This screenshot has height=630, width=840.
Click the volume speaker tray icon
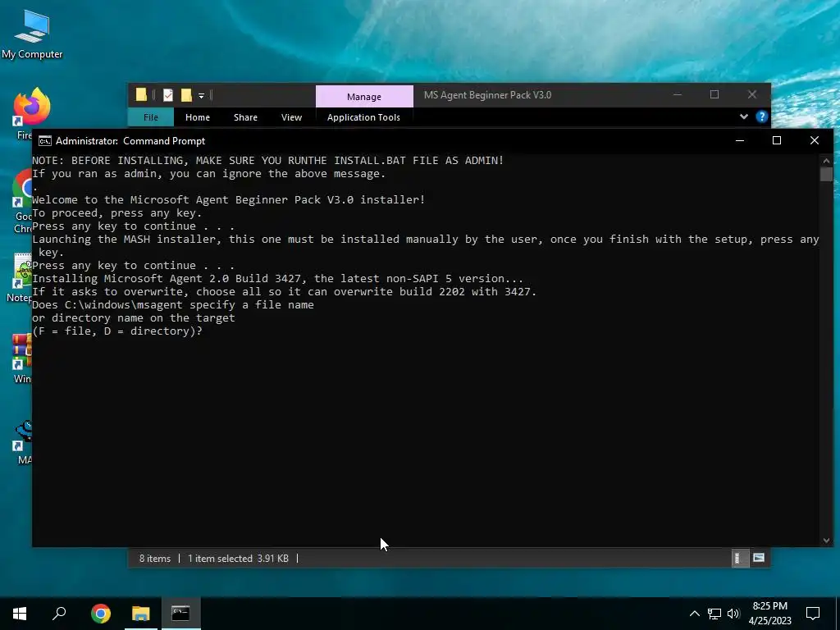coord(733,614)
